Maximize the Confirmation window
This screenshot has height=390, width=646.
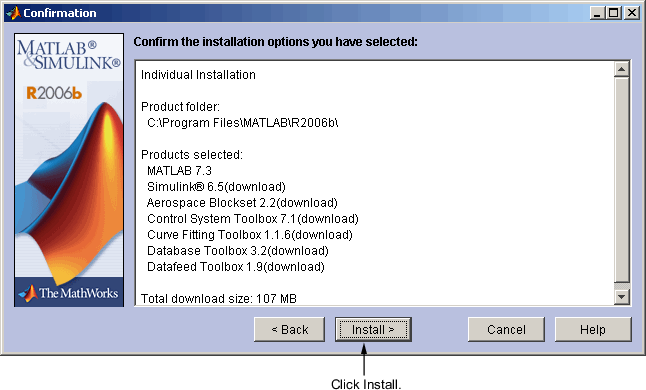tap(613, 13)
